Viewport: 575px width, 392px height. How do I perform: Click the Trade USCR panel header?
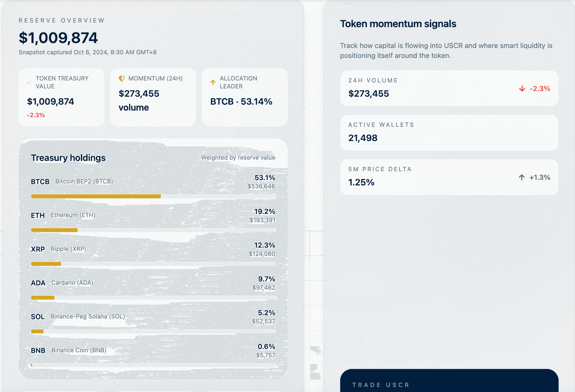click(x=381, y=385)
